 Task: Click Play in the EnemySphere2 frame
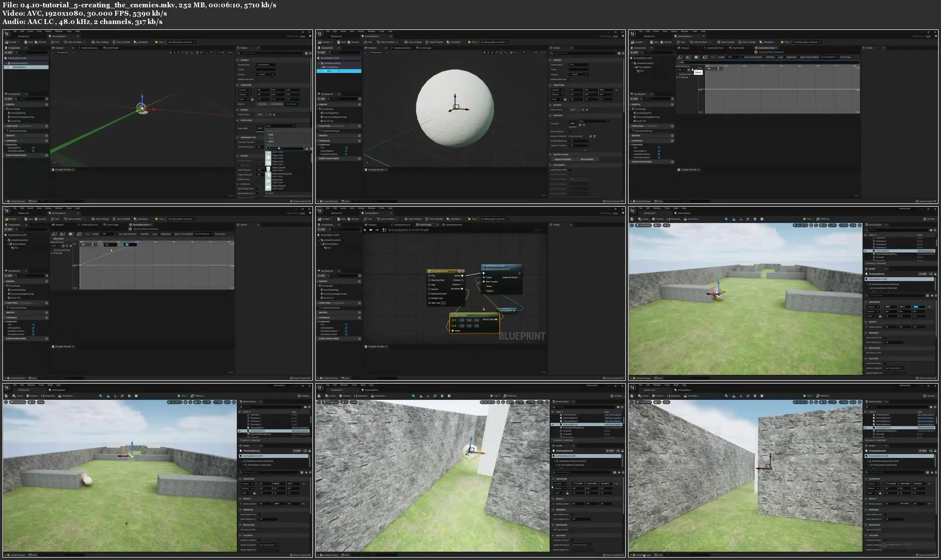[x=181, y=396]
